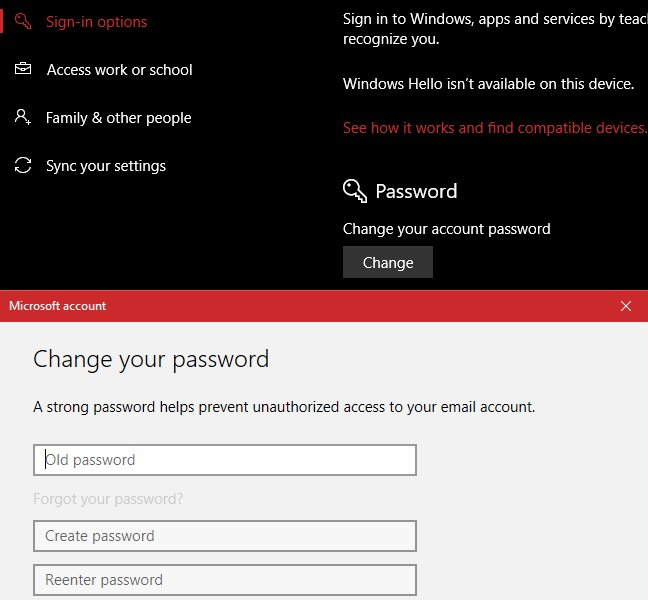Click the Forgot your password link
The height and width of the screenshot is (600, 648).
[x=108, y=499]
